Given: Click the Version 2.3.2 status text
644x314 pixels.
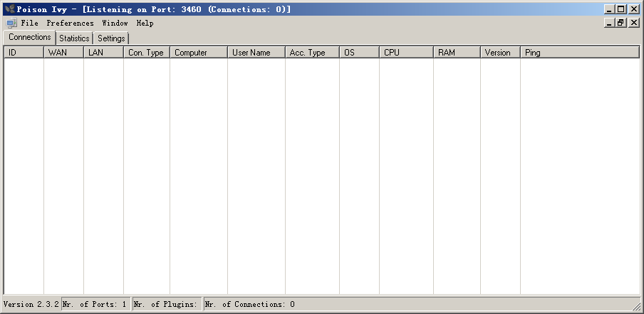Looking at the screenshot, I should pos(31,304).
